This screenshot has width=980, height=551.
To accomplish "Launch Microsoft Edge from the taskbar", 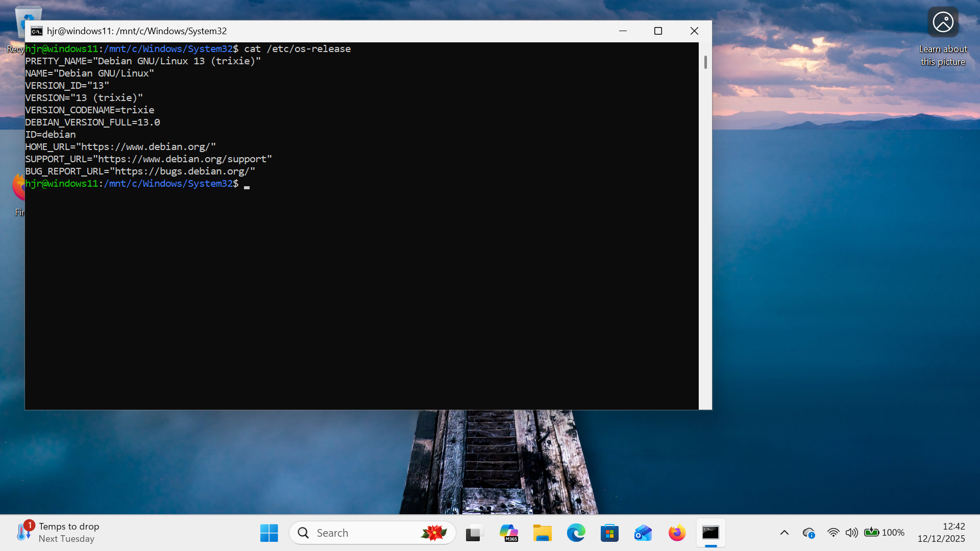I will point(576,533).
